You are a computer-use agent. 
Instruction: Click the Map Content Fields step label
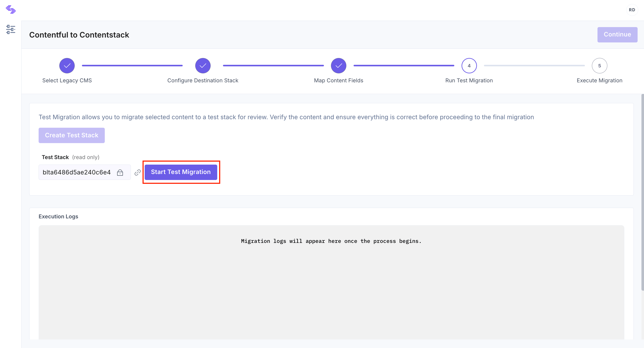(338, 80)
